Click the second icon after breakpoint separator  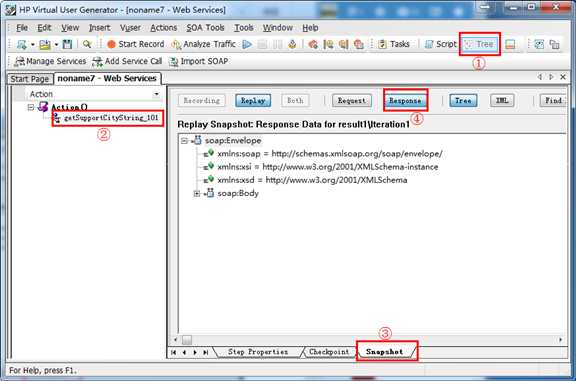pyautogui.click(x=328, y=44)
